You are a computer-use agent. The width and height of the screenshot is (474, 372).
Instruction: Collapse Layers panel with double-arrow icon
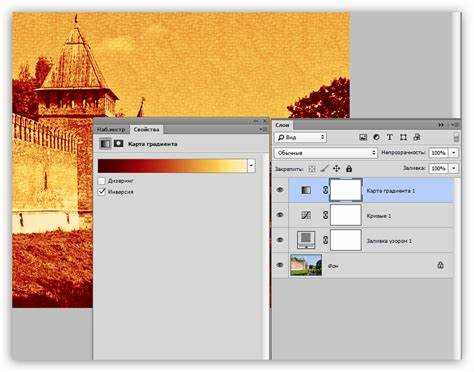pos(441,125)
